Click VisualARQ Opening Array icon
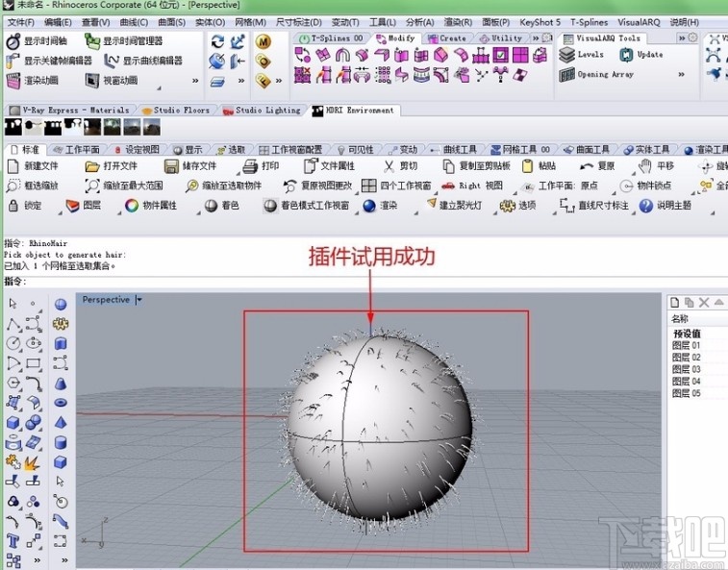Viewport: 728px width, 570px height. coord(566,74)
